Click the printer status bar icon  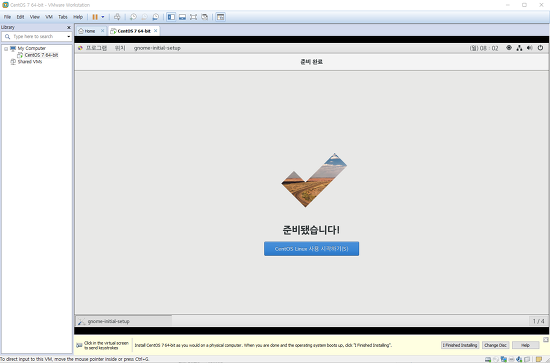coord(511,359)
